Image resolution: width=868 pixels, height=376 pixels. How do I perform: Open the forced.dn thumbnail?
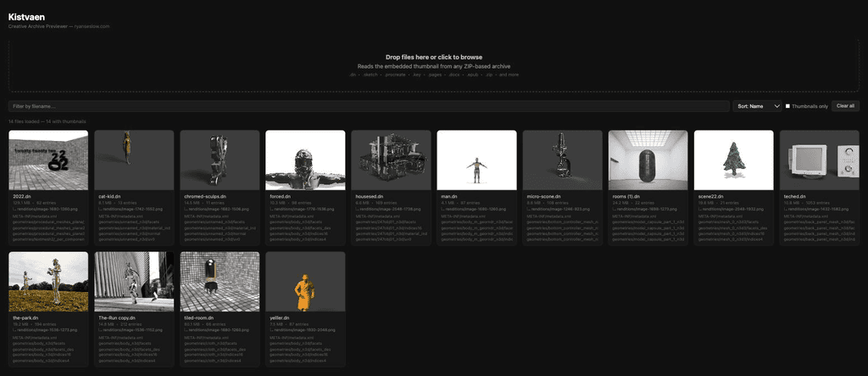point(305,160)
